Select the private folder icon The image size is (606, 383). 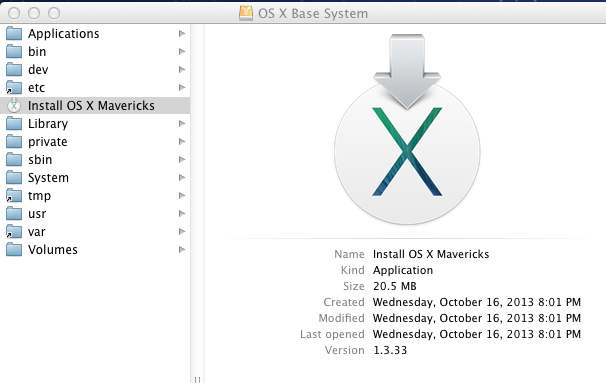pyautogui.click(x=14, y=141)
